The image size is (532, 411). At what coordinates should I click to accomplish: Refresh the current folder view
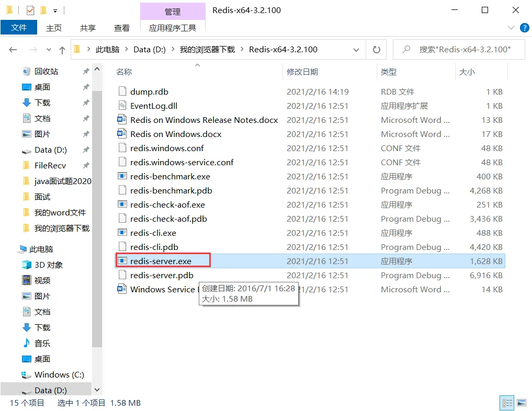pyautogui.click(x=377, y=50)
